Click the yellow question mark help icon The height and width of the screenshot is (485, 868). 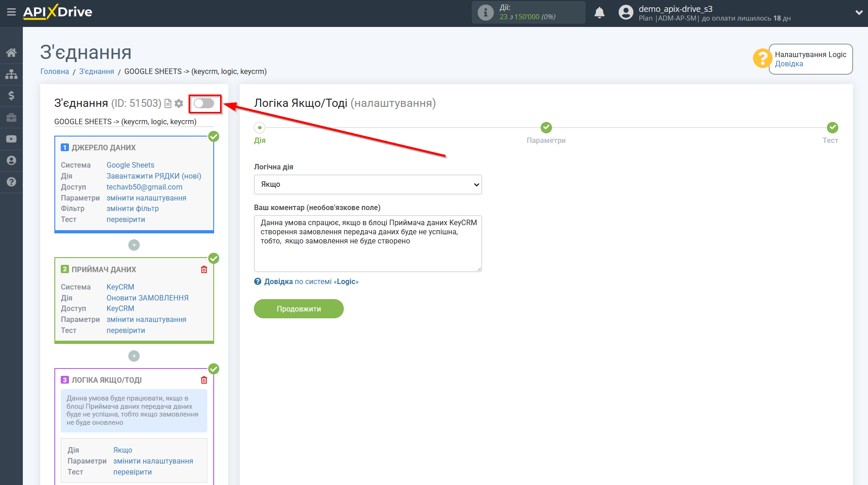click(762, 58)
